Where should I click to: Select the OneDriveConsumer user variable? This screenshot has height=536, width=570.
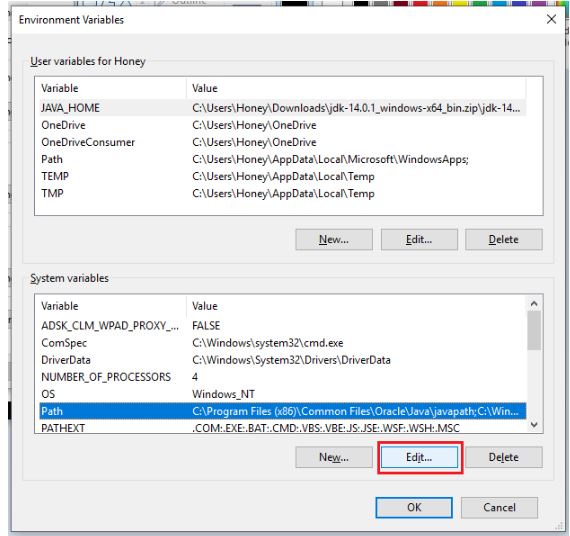[x=283, y=142]
